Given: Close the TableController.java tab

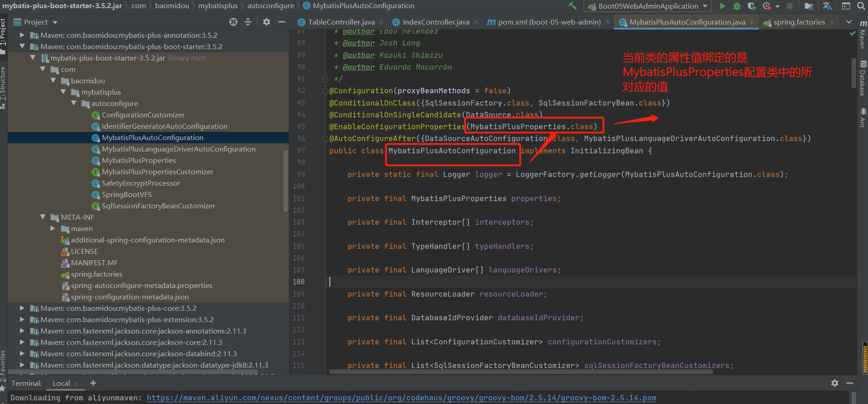Looking at the screenshot, I should click(x=381, y=22).
